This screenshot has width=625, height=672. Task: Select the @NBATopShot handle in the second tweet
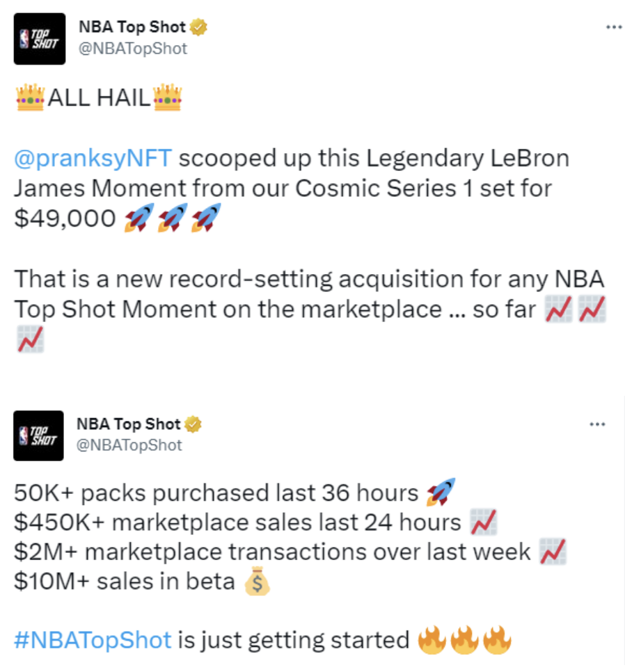coord(129,445)
